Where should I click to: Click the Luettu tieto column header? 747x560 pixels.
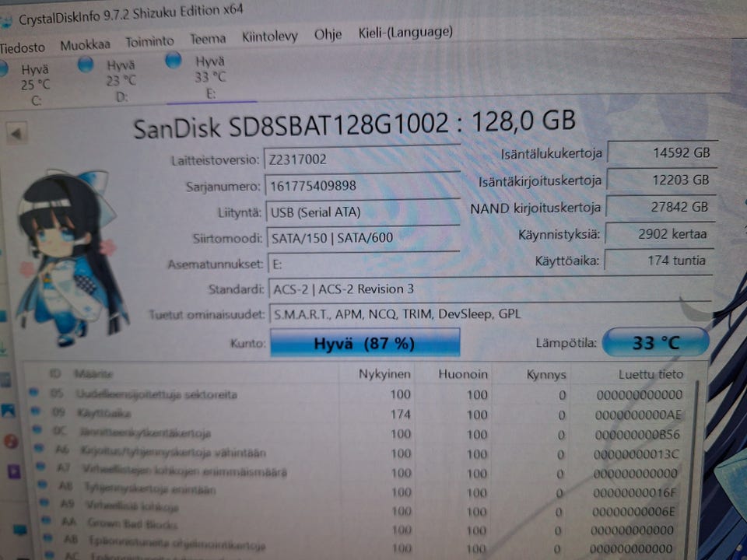click(651, 374)
